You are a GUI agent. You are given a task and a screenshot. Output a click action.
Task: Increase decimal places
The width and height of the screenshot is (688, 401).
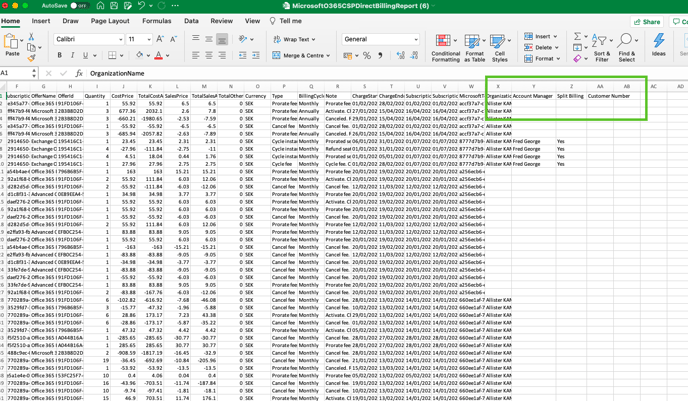point(401,56)
